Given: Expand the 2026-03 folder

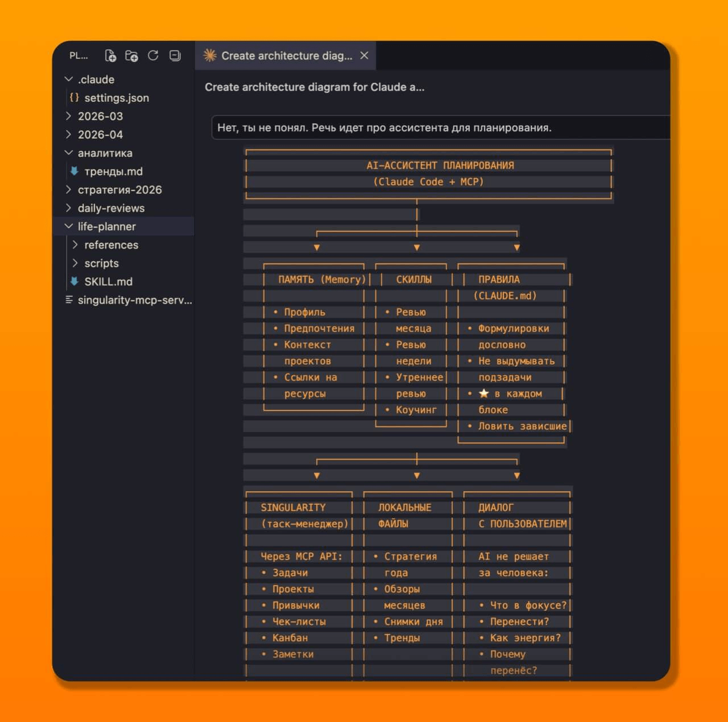Looking at the screenshot, I should coord(69,116).
